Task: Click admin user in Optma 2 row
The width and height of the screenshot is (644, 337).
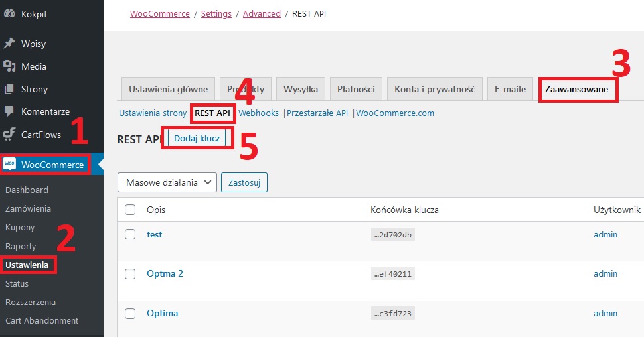Action: coord(605,273)
